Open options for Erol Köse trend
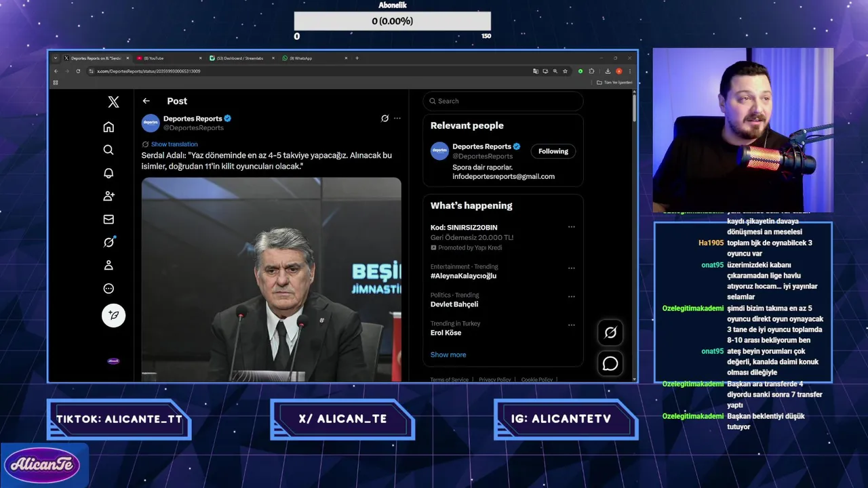868x488 pixels. (572, 325)
